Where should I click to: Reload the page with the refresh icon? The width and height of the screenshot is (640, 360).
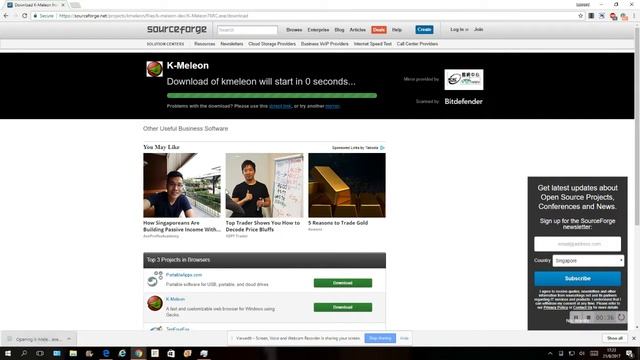pyautogui.click(x=24, y=16)
